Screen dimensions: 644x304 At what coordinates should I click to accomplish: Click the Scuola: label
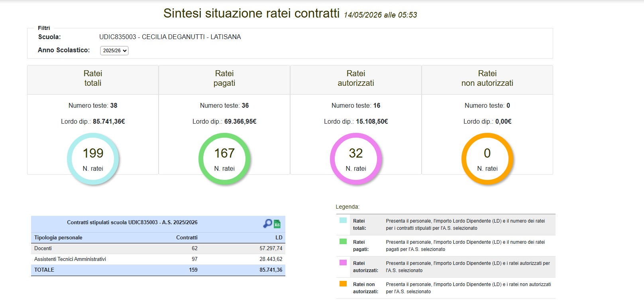49,37
